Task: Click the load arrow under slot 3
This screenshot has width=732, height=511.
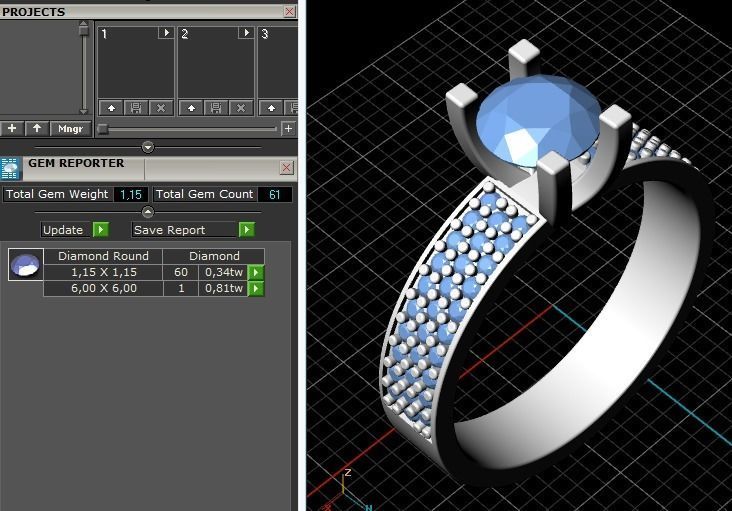Action: [x=271, y=108]
